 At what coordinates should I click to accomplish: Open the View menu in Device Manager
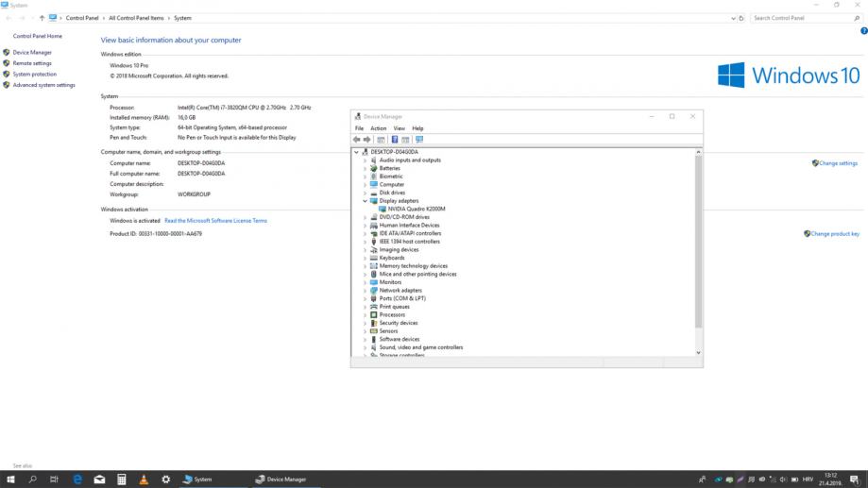400,128
